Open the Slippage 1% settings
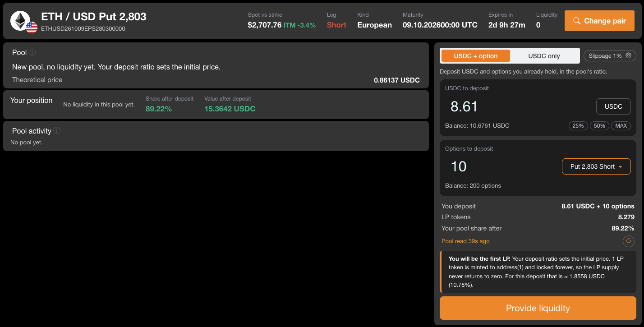This screenshot has width=644, height=327. point(610,55)
